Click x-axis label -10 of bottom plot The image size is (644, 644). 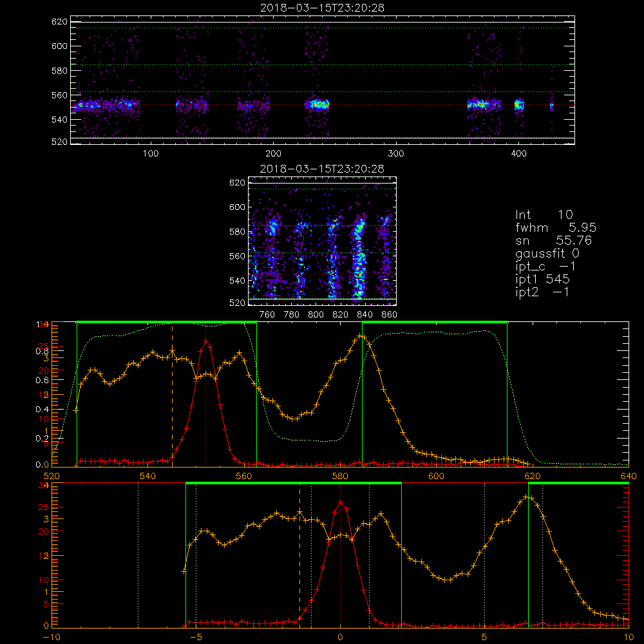point(52,638)
